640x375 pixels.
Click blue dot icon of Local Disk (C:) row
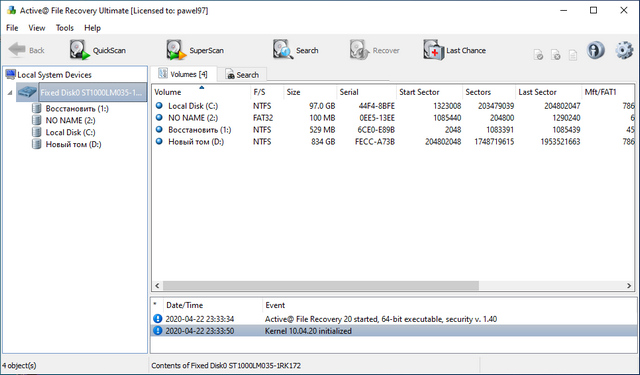click(x=159, y=106)
